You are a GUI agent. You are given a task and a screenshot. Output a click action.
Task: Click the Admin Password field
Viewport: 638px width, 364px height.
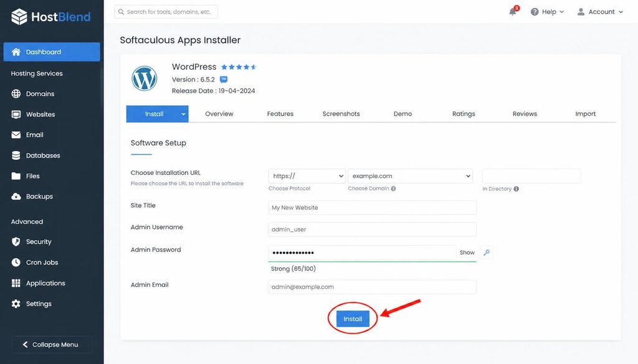[x=362, y=252]
